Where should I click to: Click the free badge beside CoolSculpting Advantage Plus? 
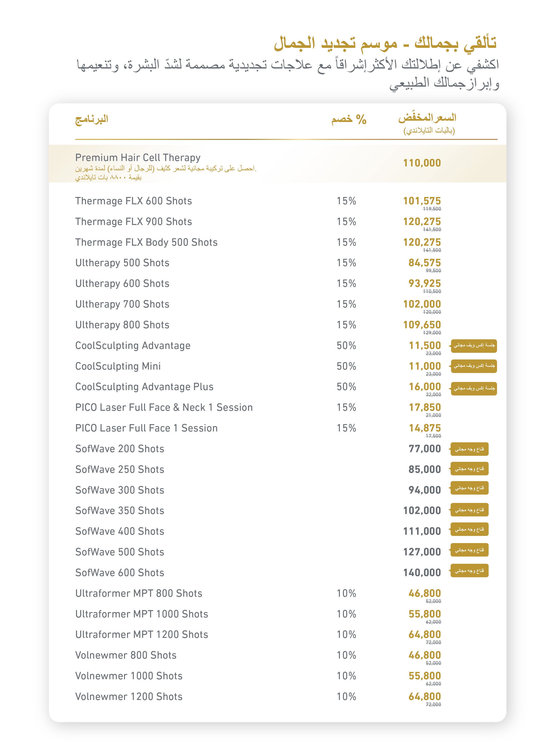(473, 389)
